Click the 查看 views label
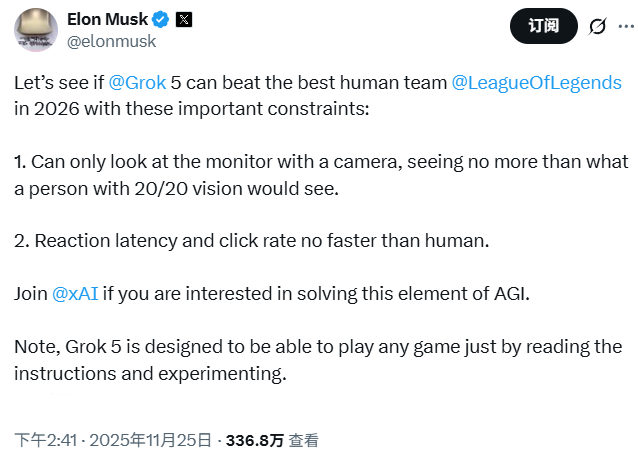The height and width of the screenshot is (454, 638). click(x=304, y=439)
